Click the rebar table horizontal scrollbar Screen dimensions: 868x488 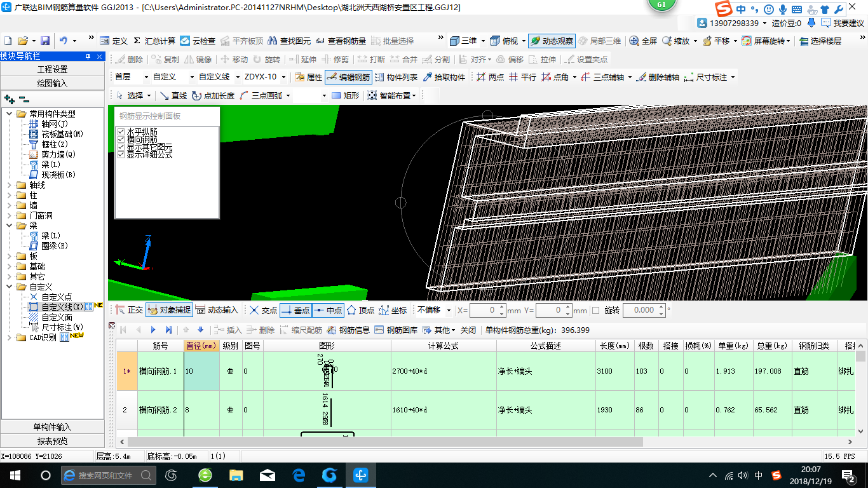(386, 442)
